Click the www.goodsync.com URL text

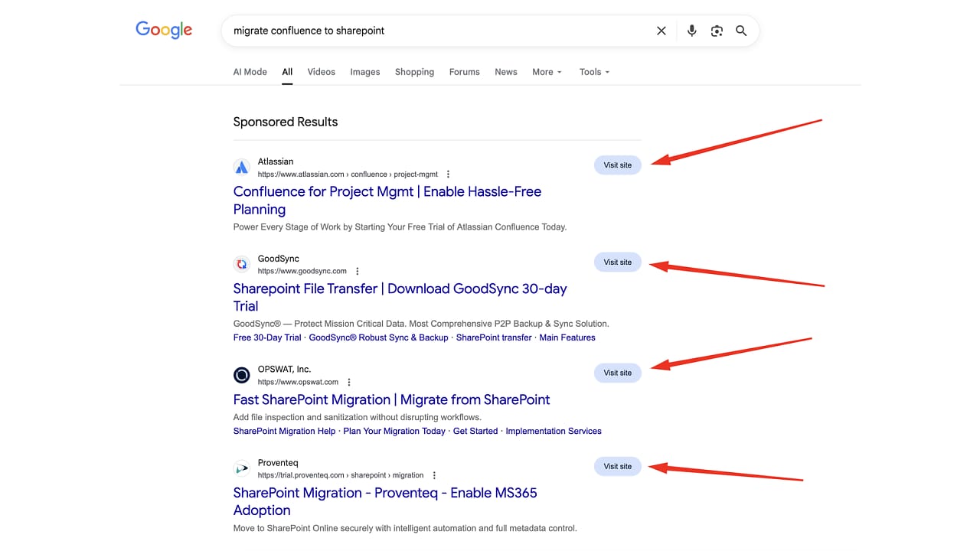click(x=302, y=272)
